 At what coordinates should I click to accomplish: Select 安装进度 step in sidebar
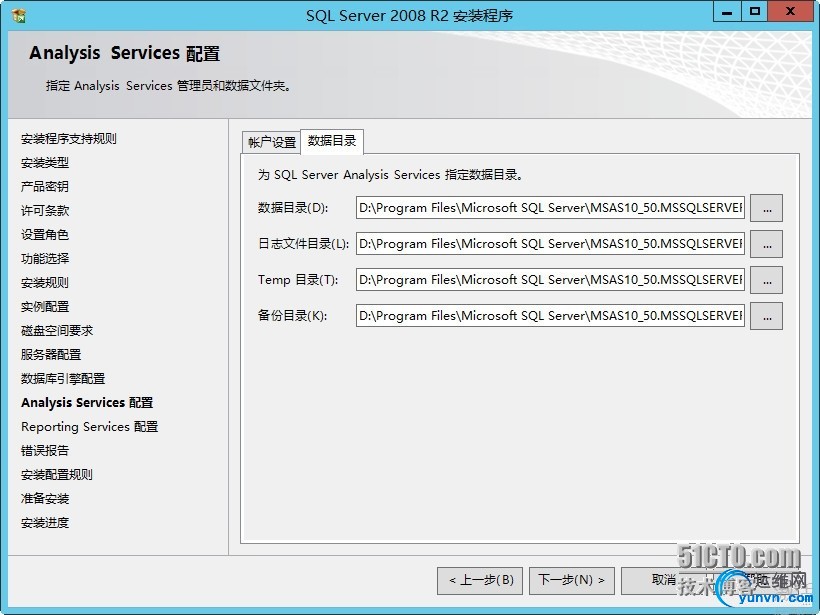pyautogui.click(x=45, y=523)
